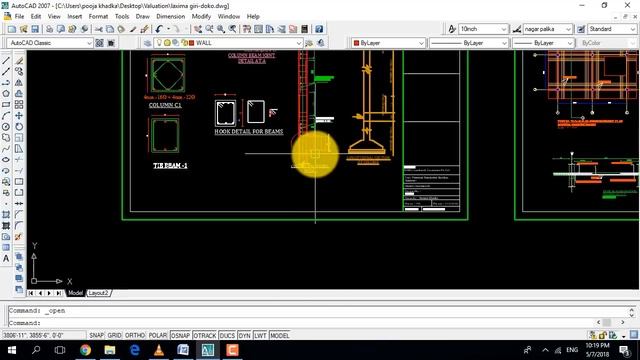Open File Explorer from the taskbar
The height and width of the screenshot is (360, 640).
coord(110,350)
